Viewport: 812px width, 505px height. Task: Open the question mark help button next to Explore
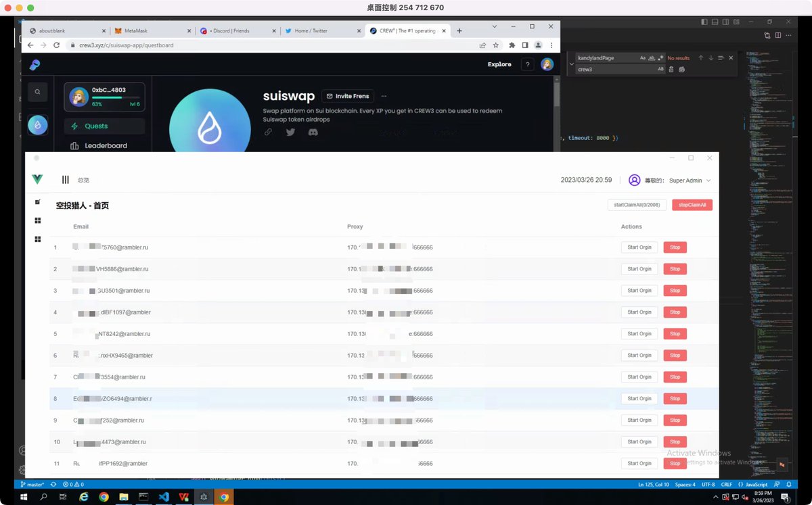(528, 65)
